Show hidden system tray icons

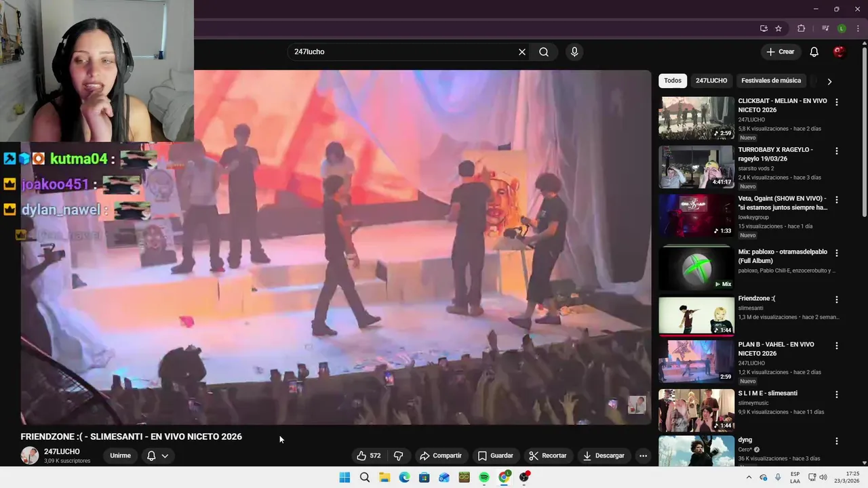tap(749, 477)
